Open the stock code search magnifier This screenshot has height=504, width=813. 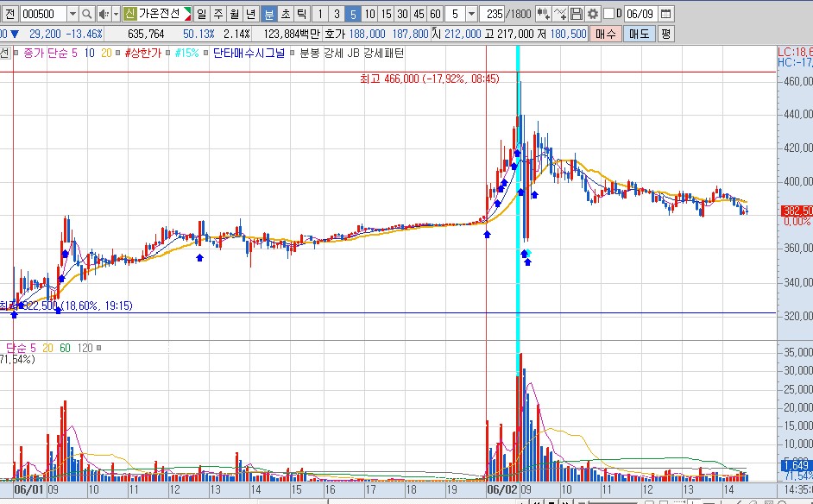(87, 14)
